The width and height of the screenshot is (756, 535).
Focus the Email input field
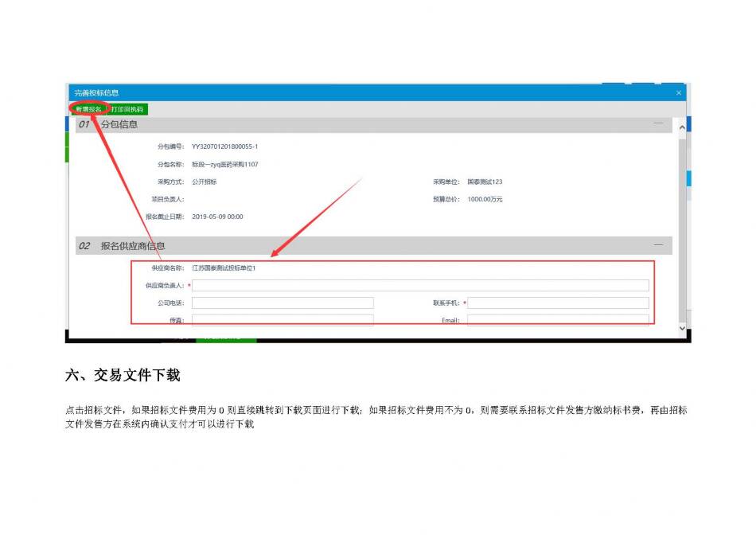(558, 320)
